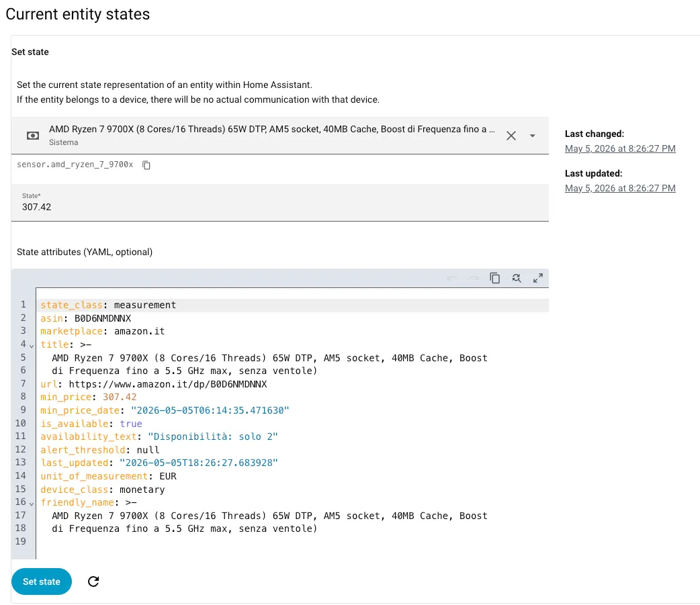Image resolution: width=700 pixels, height=605 pixels.
Task: Click the is_available value true
Action: 131,424
